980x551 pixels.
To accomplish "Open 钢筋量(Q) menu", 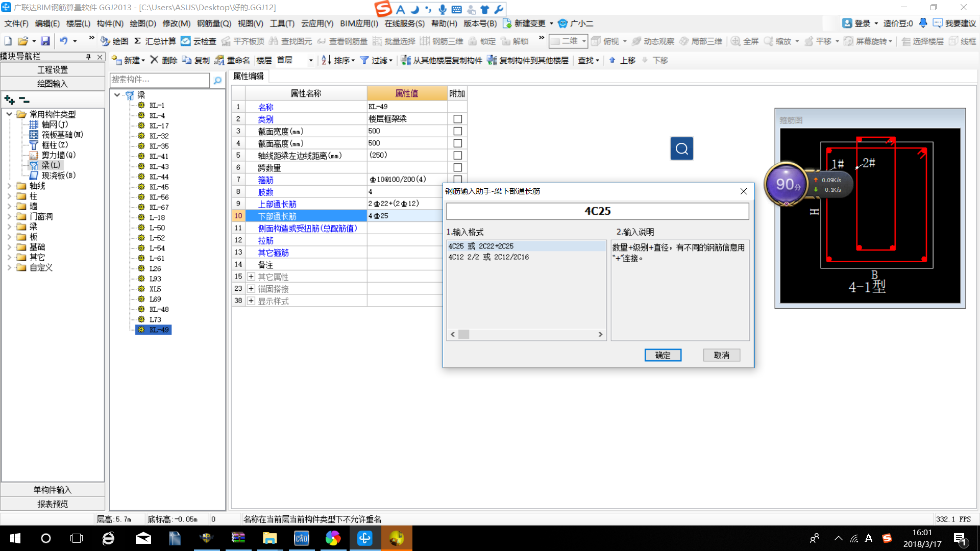I will pos(214,23).
